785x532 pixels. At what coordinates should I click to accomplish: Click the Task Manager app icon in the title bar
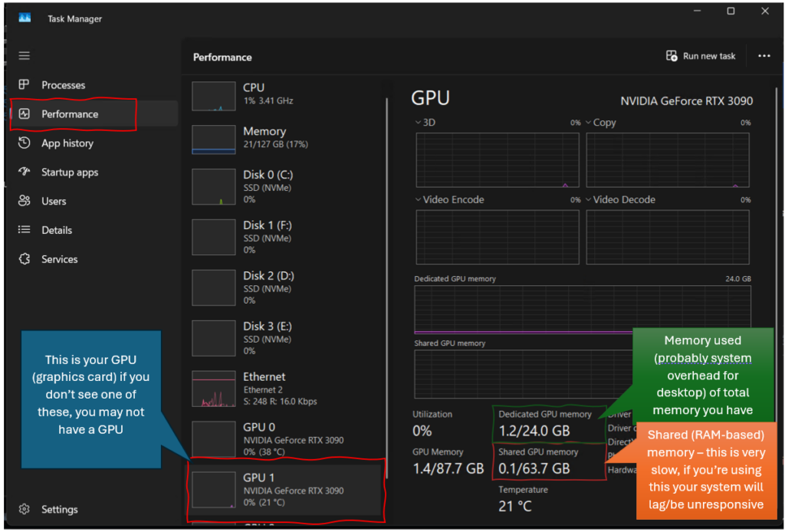[25, 18]
